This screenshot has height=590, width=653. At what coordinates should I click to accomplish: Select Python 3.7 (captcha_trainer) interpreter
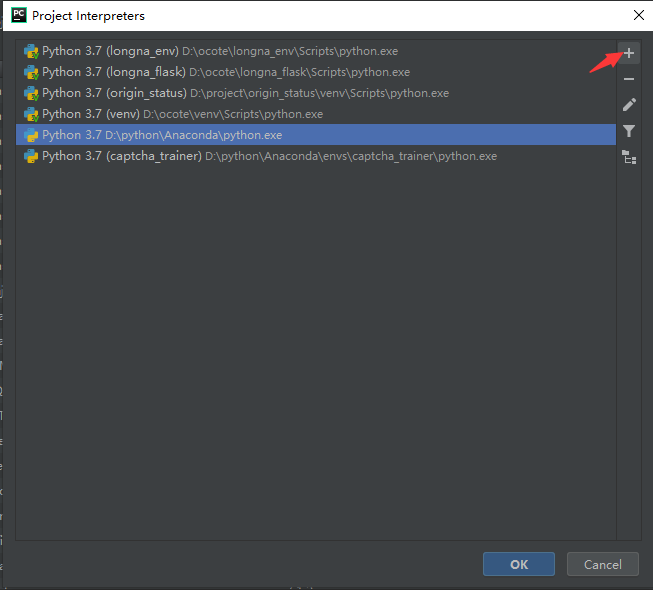point(200,156)
